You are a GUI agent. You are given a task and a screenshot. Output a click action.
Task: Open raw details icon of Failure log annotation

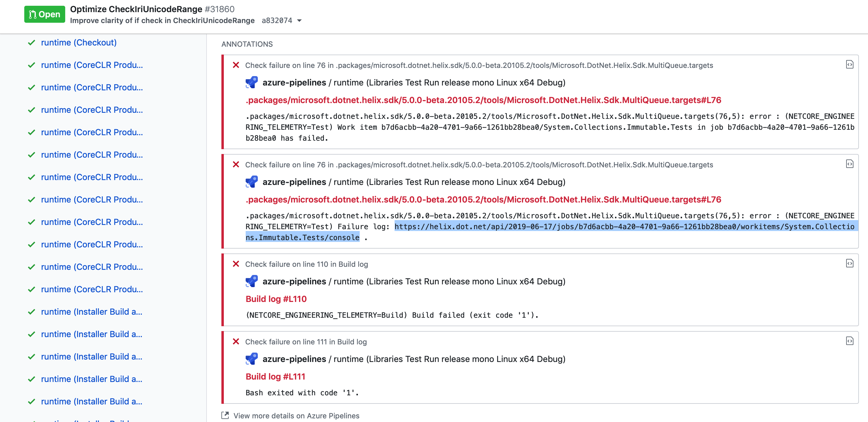849,164
